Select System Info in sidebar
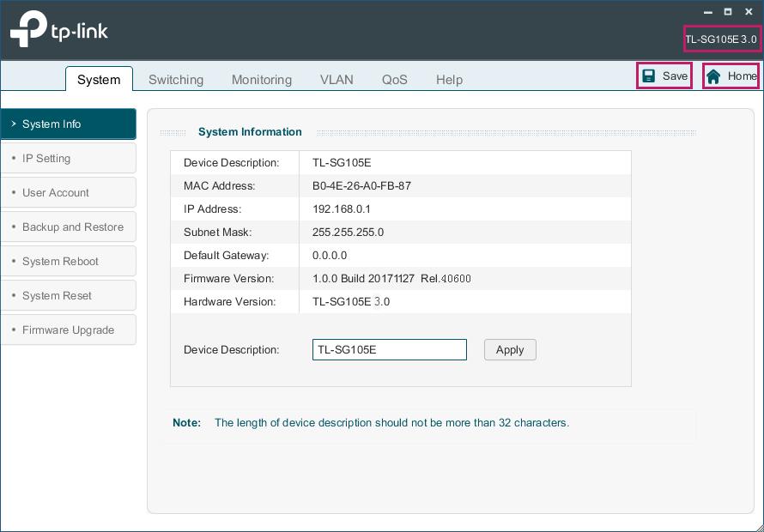 68,124
